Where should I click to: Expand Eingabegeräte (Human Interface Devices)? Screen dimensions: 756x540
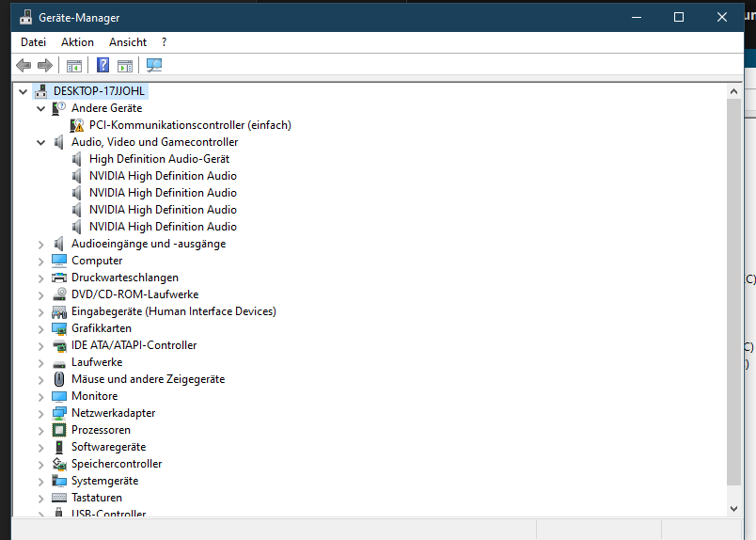[x=41, y=311]
